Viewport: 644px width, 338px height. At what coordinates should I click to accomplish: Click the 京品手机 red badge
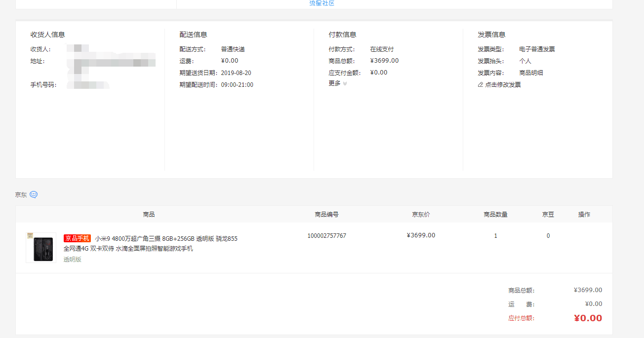77,238
